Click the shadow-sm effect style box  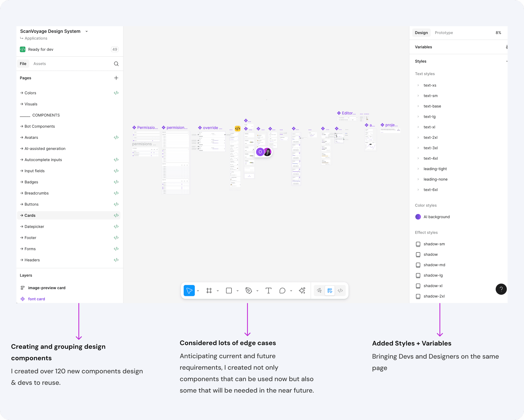click(x=418, y=244)
